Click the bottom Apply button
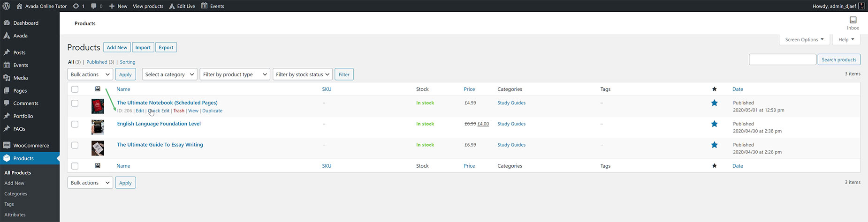The height and width of the screenshot is (222, 868). 125,183
